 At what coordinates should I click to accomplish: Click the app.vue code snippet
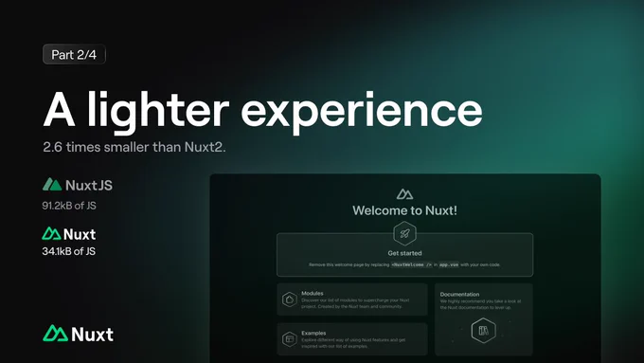pyautogui.click(x=449, y=264)
